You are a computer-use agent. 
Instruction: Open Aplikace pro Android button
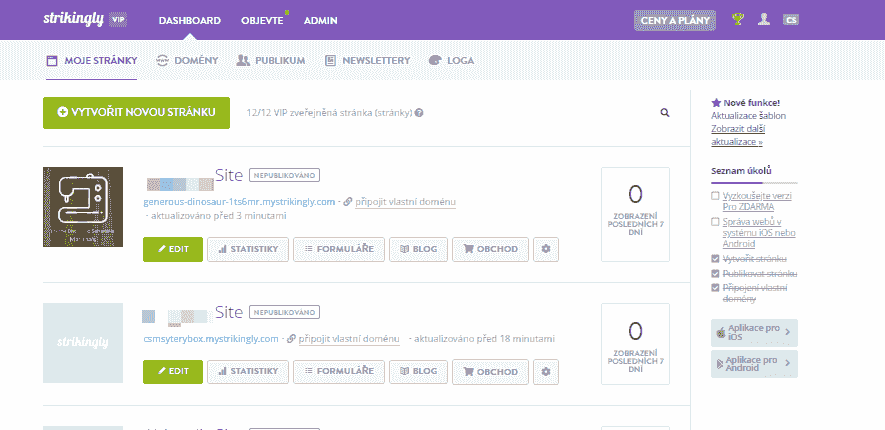754,364
